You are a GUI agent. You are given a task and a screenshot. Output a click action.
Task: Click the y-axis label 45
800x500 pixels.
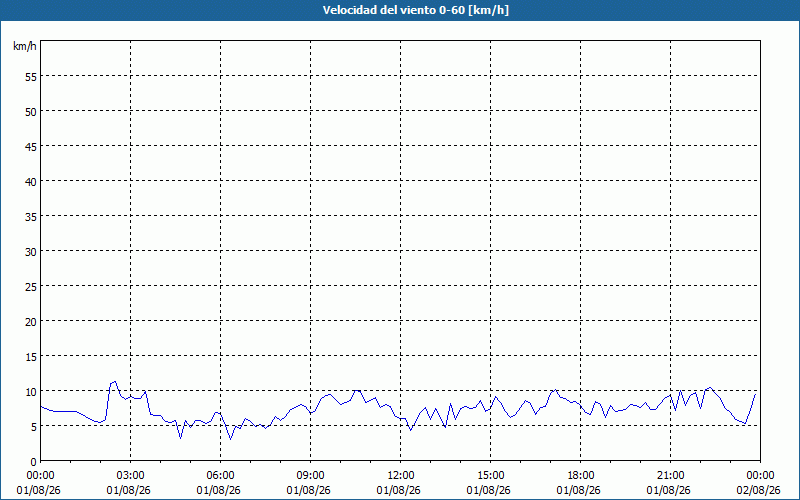[x=31, y=146]
